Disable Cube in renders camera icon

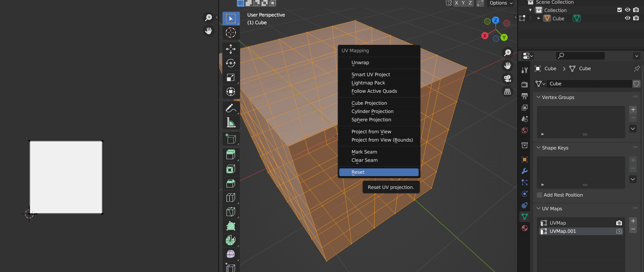(636, 18)
